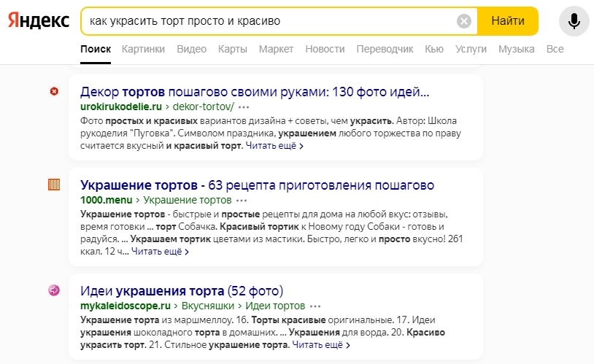Viewport: 594px width, 364px height.
Task: Switch to the Видео tab
Action: (x=191, y=50)
